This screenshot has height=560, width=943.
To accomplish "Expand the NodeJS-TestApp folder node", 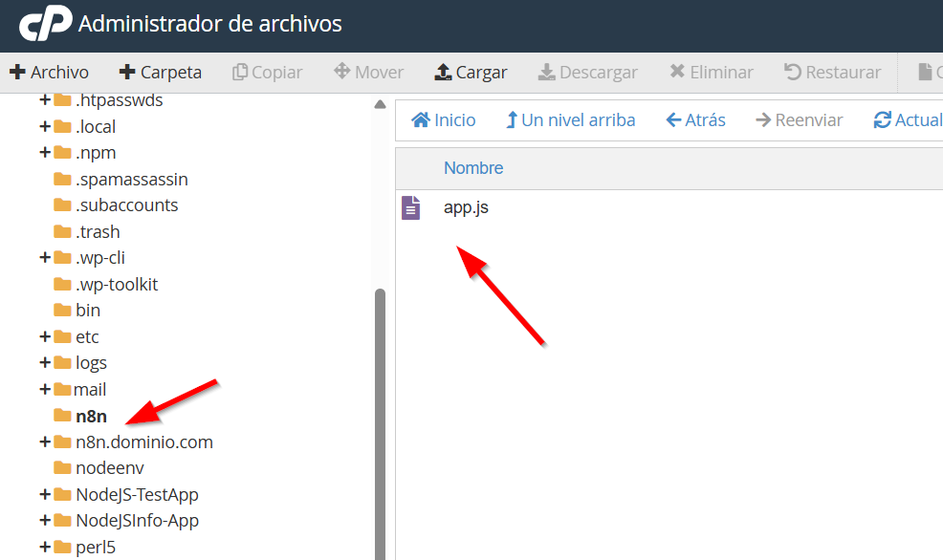I will (x=45, y=495).
